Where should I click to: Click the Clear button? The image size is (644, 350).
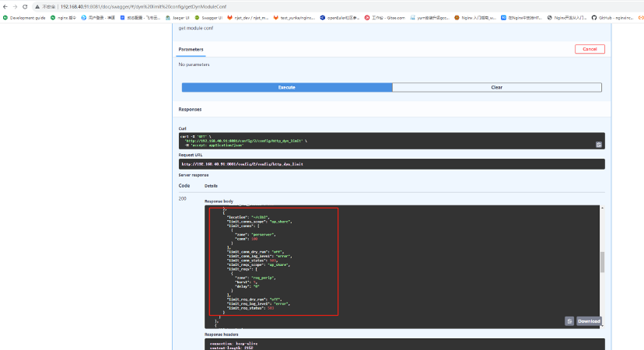point(497,87)
